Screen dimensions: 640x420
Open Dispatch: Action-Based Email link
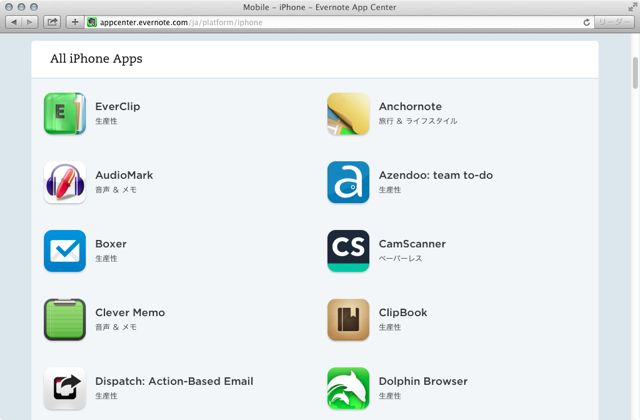tap(174, 381)
